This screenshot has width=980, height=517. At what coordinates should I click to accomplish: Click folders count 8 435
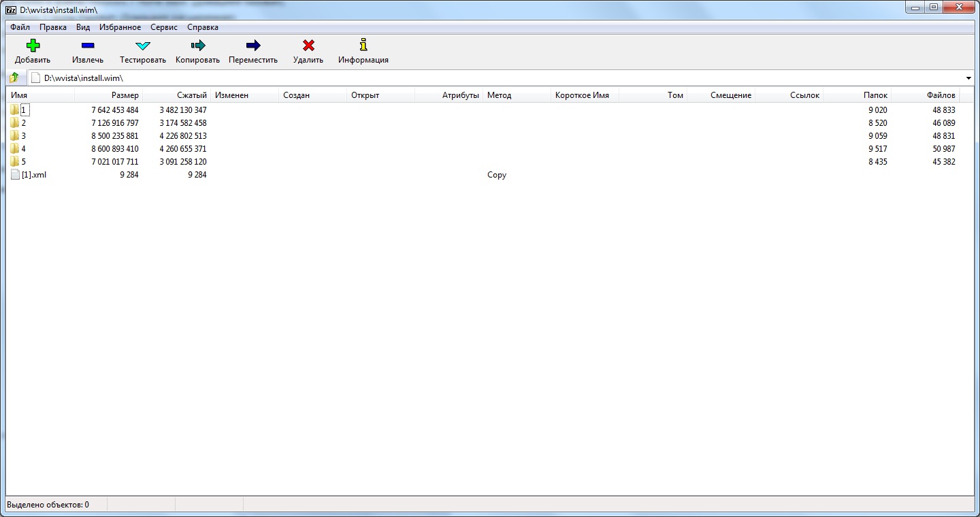click(878, 162)
